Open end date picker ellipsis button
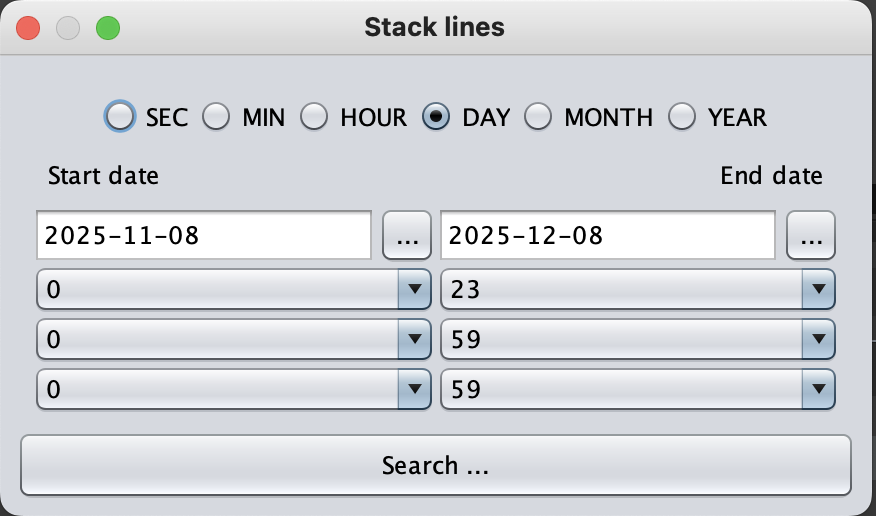 (x=811, y=236)
